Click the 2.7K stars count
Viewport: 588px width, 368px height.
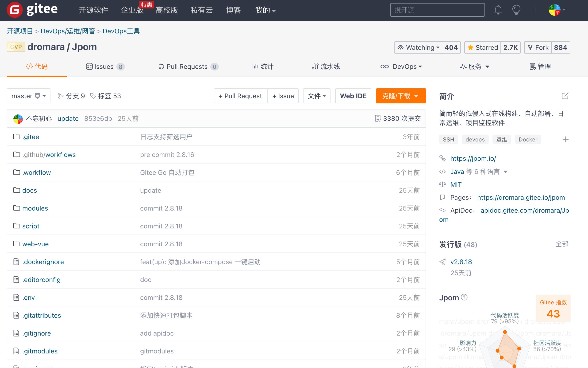point(511,47)
